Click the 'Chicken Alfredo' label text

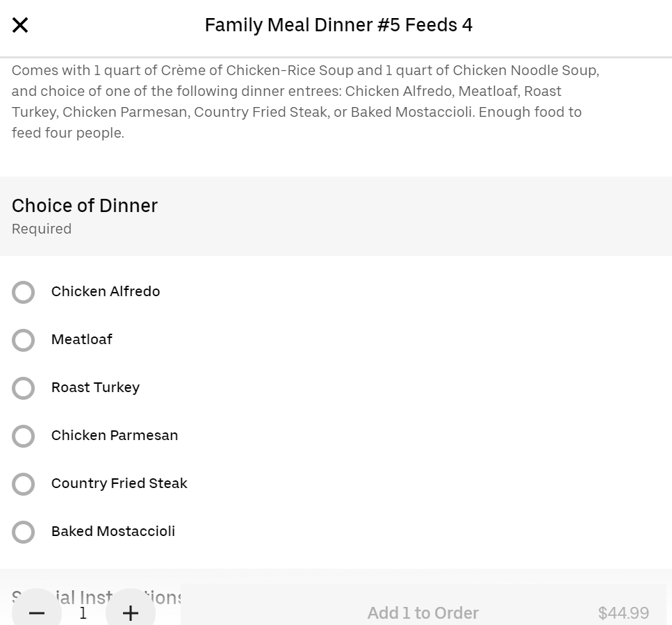pyautogui.click(x=106, y=291)
